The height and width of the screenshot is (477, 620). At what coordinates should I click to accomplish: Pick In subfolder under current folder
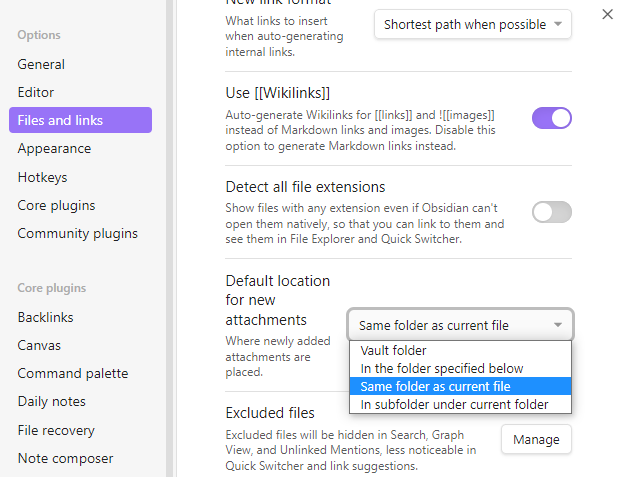460,404
